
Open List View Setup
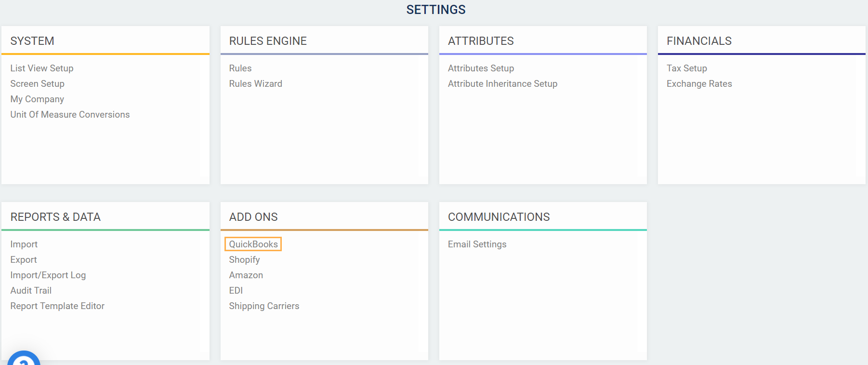42,68
